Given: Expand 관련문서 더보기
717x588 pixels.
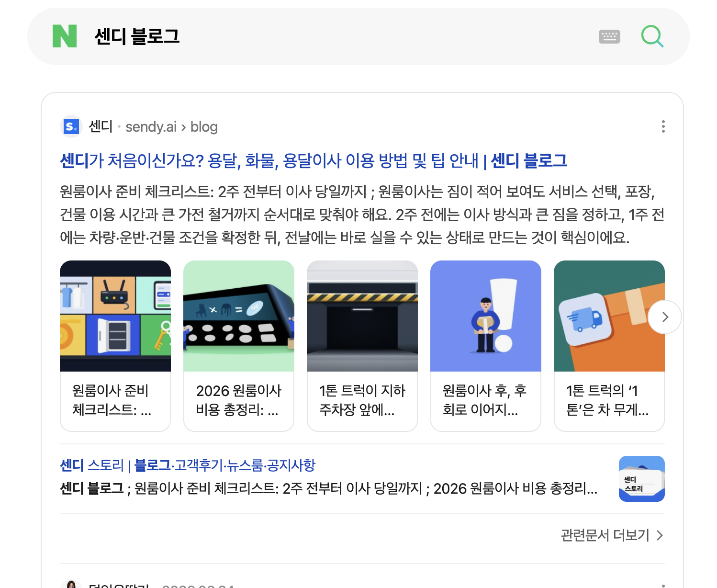Looking at the screenshot, I should [x=612, y=535].
